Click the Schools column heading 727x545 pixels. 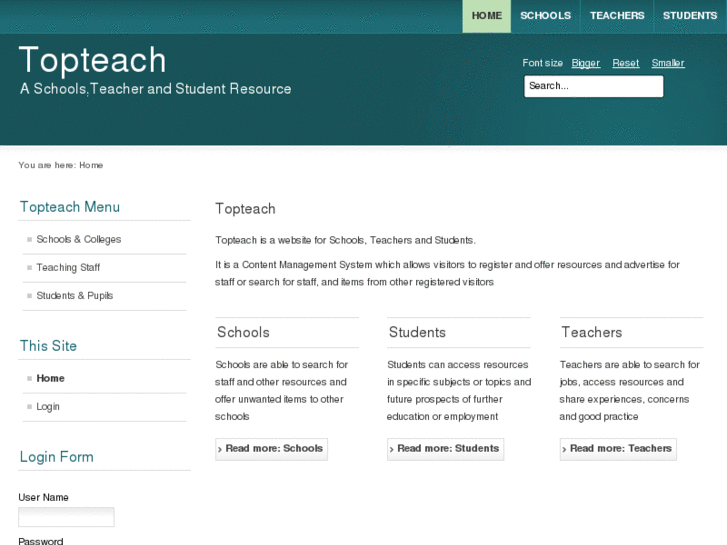(x=243, y=332)
